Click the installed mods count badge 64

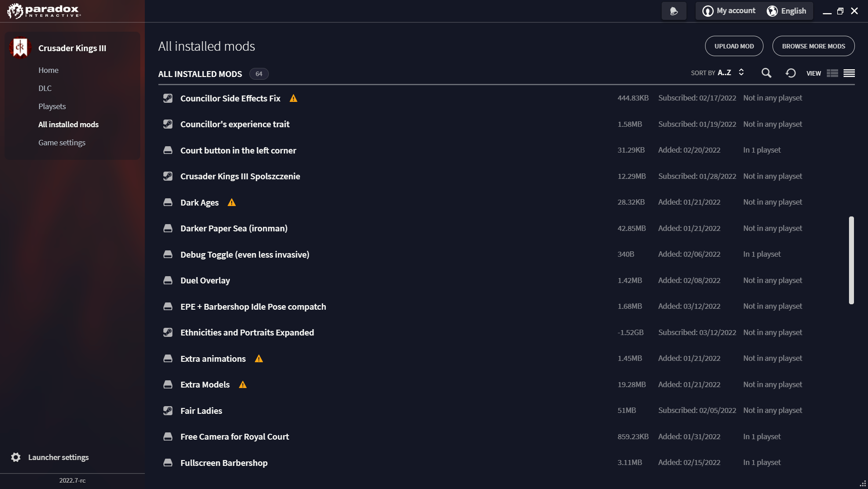pyautogui.click(x=259, y=74)
